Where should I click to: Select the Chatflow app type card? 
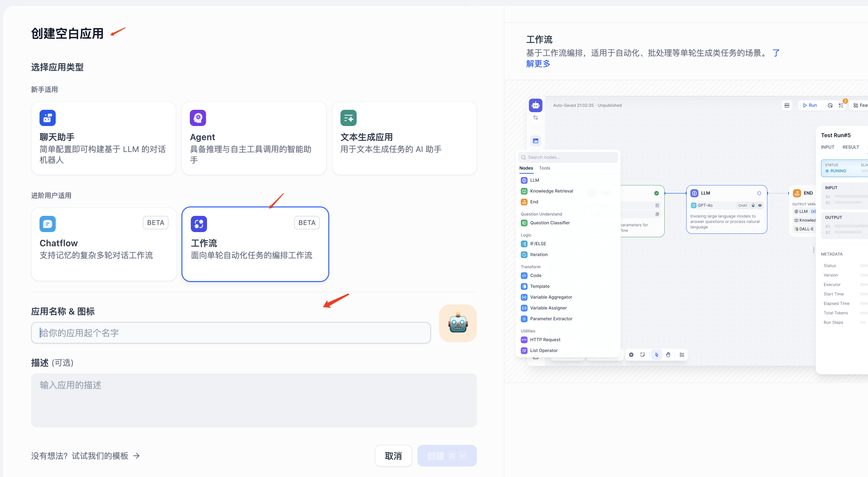pos(104,244)
